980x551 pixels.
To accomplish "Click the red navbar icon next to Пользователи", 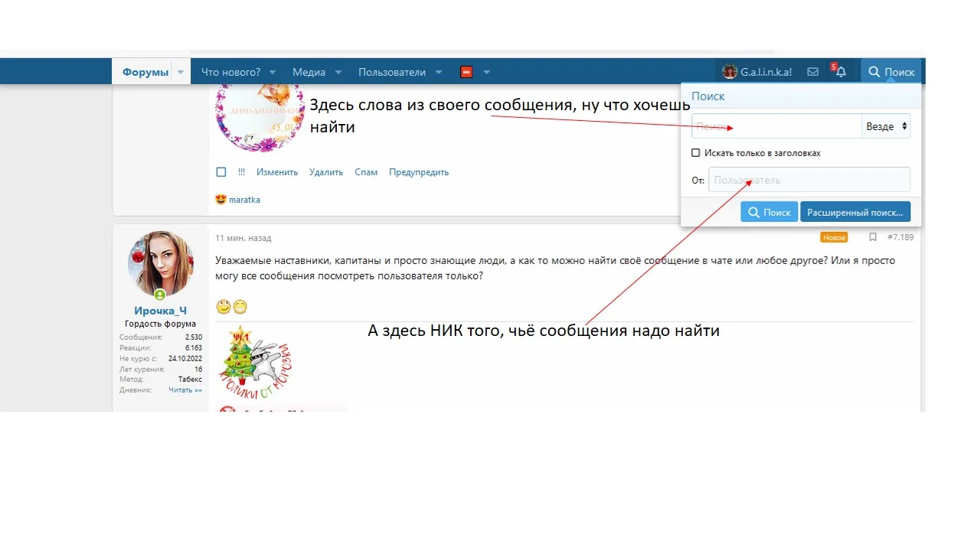I will click(466, 71).
